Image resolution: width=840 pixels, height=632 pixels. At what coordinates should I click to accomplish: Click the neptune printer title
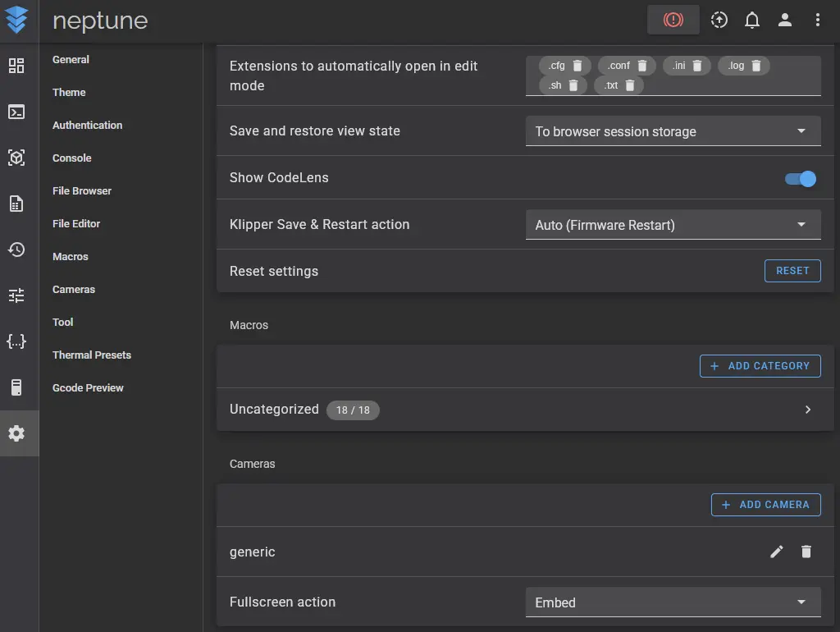[x=100, y=21]
